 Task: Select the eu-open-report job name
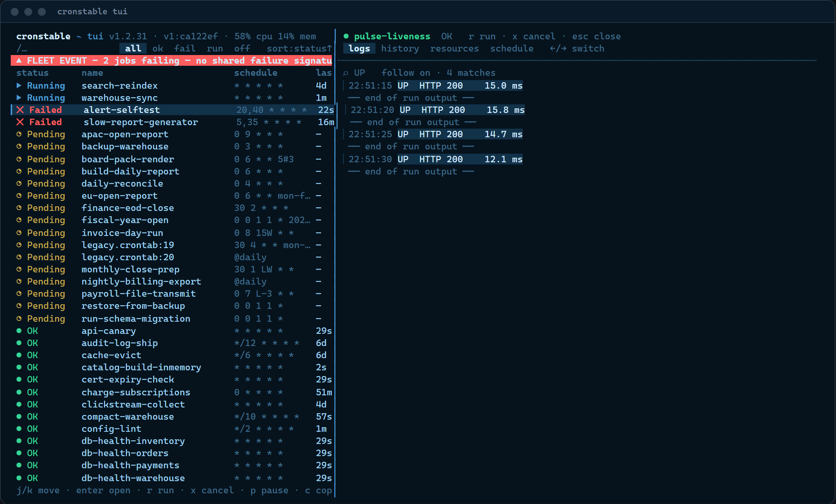[119, 196]
